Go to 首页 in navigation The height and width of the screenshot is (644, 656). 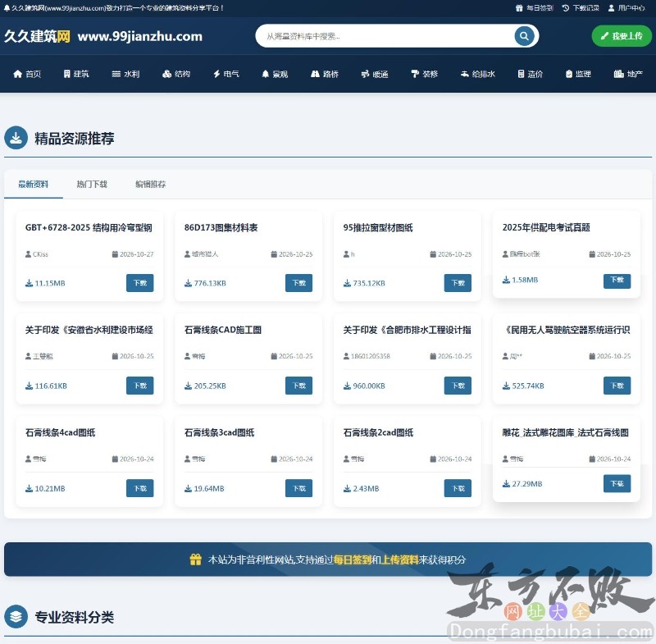[27, 74]
